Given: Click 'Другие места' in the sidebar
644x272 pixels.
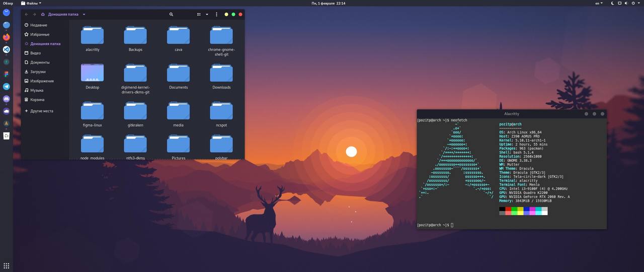Looking at the screenshot, I should pyautogui.click(x=45, y=111).
